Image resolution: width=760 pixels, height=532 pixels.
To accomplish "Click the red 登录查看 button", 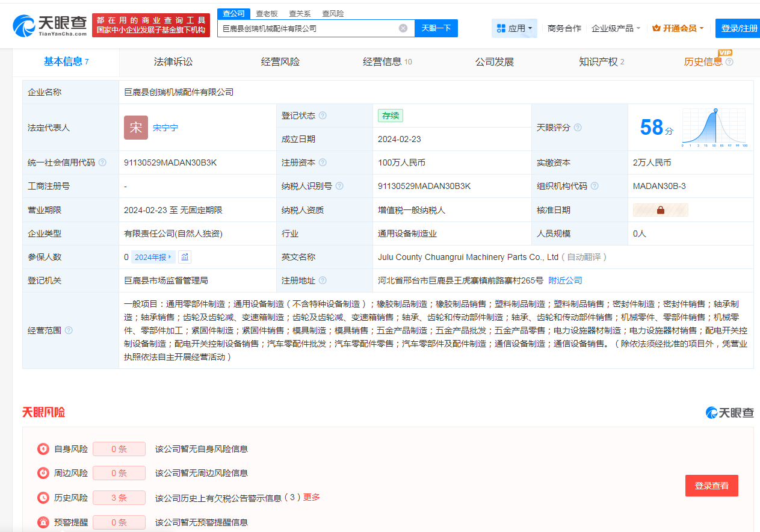I will (711, 486).
